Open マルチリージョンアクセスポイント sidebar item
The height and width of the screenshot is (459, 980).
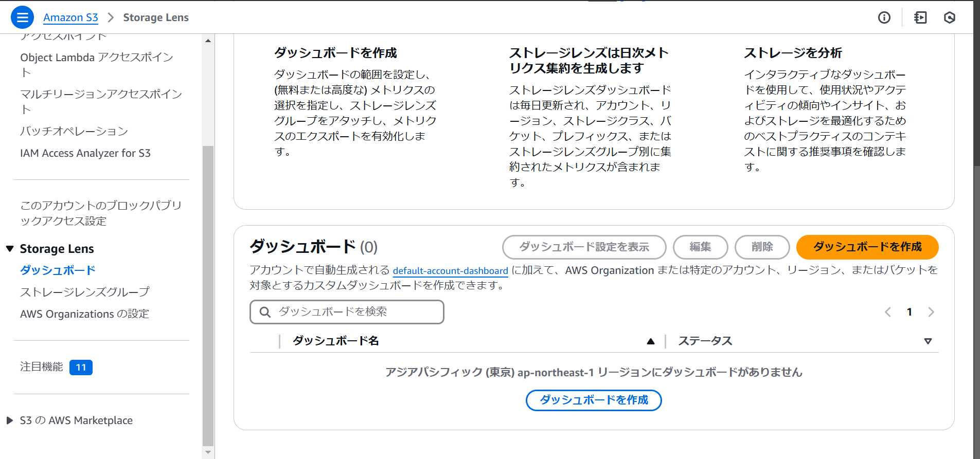[x=101, y=102]
